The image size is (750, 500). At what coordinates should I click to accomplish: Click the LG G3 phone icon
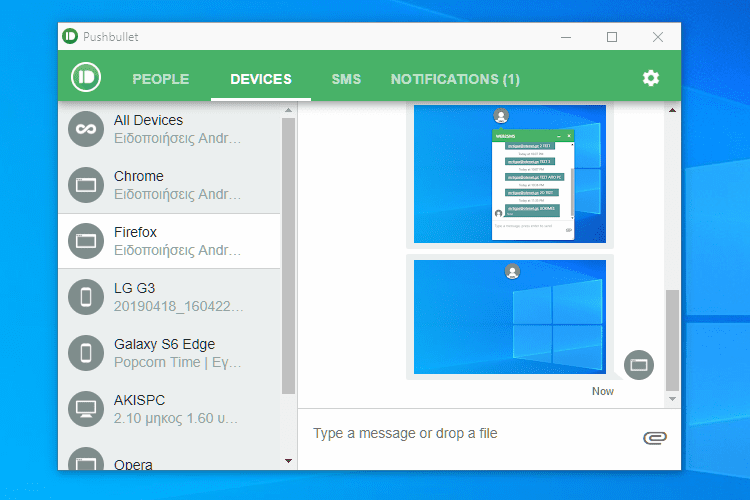[86, 297]
